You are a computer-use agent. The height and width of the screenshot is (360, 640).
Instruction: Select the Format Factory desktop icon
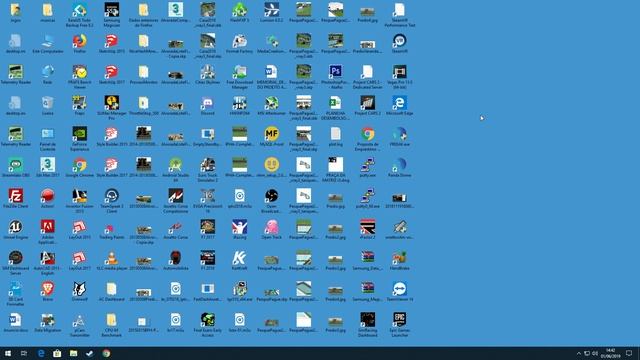(x=240, y=41)
